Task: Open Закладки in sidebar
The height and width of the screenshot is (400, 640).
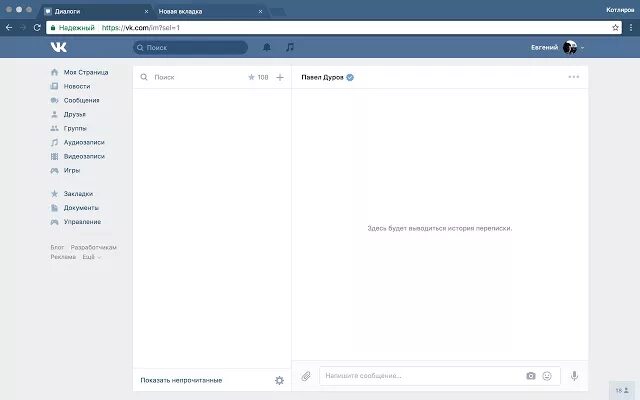Action: tap(78, 193)
